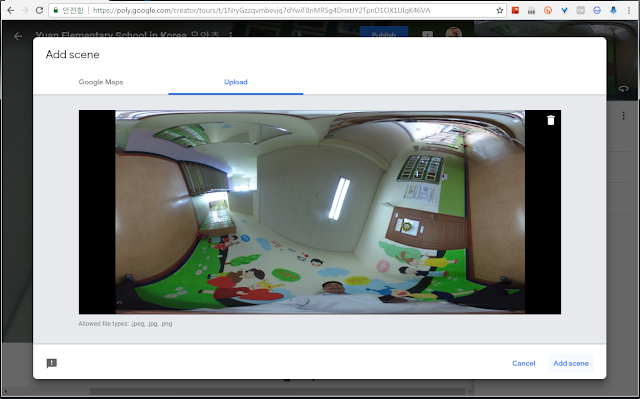This screenshot has height=399, width=640.
Task: Click the grey square extension icon
Action: 580,10
